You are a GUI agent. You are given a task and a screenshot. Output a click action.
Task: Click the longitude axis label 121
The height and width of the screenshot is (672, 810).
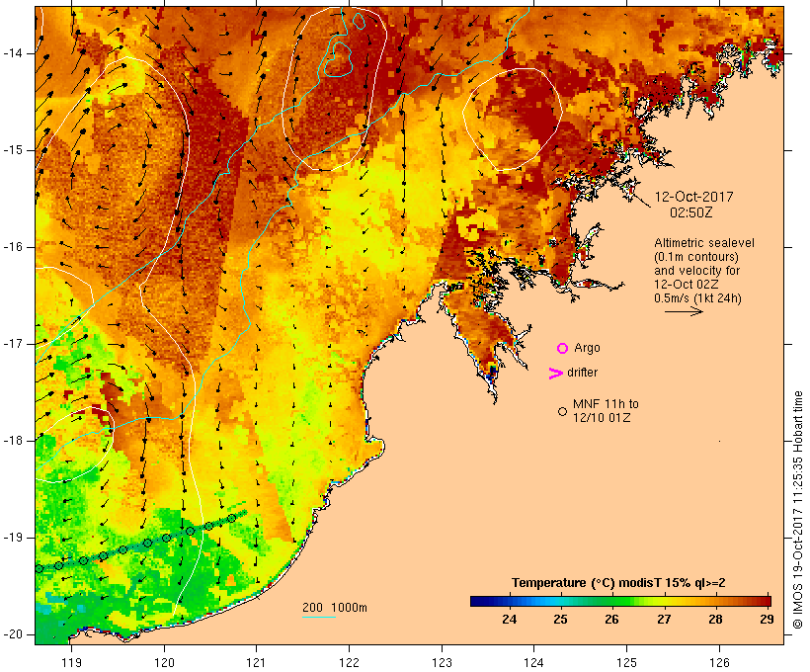coord(256,663)
